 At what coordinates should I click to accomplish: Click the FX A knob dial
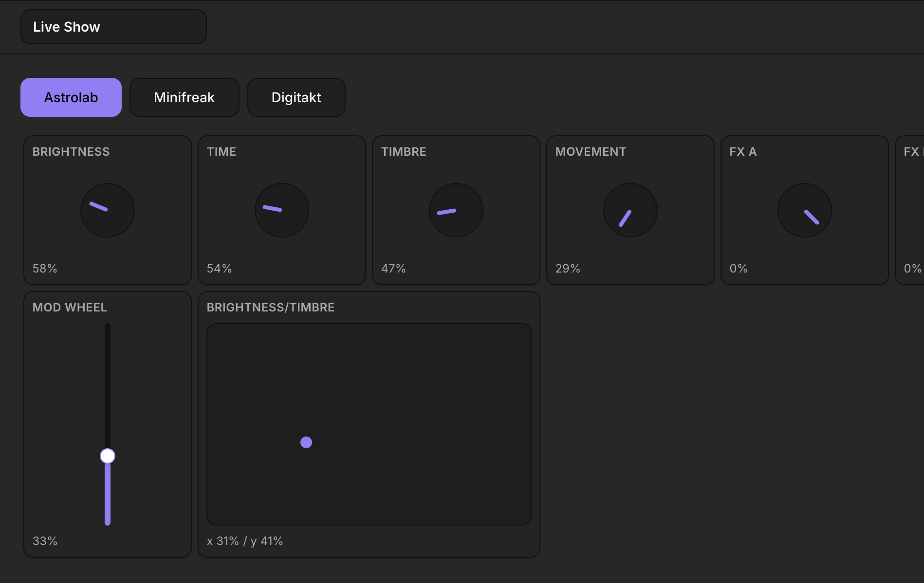pos(805,210)
